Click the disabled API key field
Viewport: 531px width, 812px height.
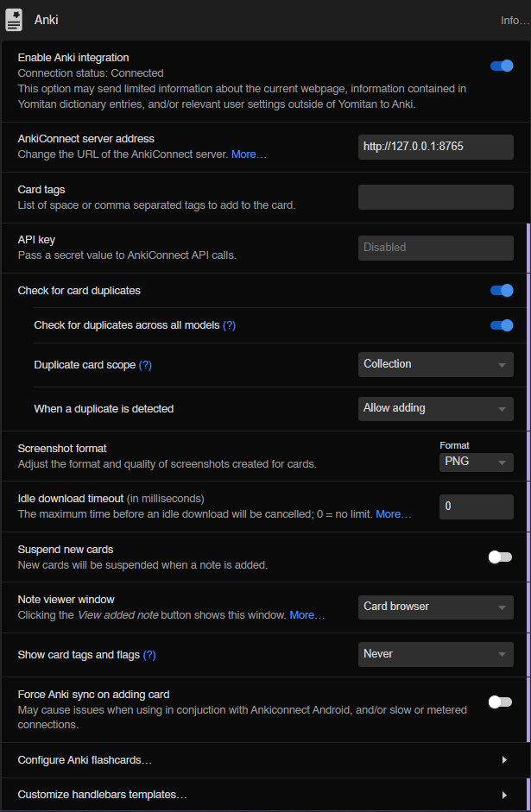(436, 248)
